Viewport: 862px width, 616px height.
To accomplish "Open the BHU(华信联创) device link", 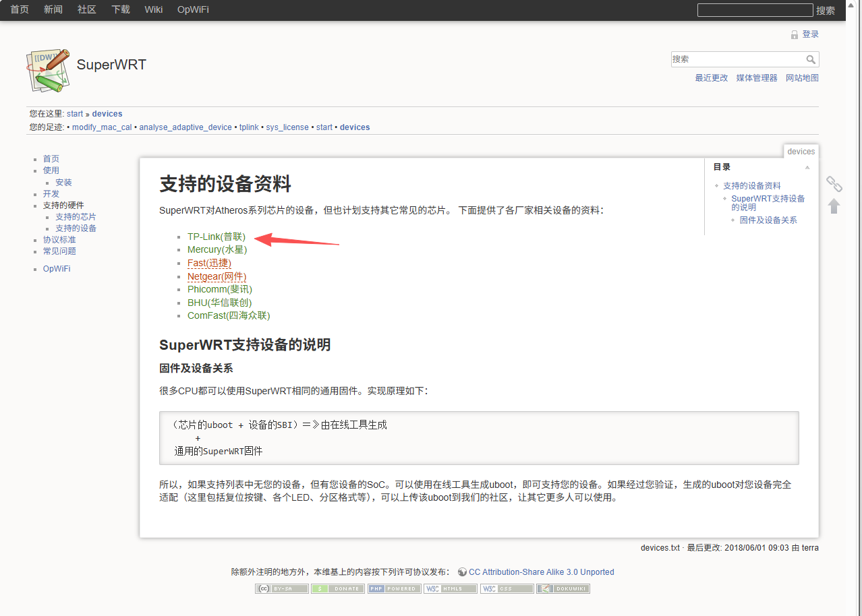I will click(x=220, y=303).
